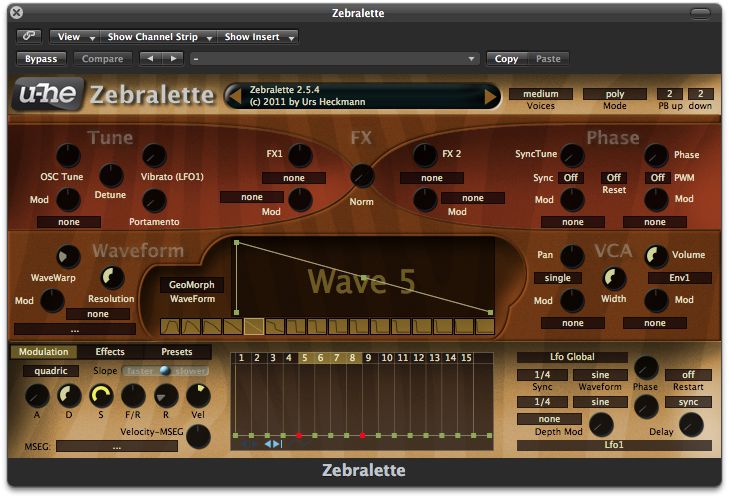Click the FX 2 knob
729x498 pixels.
(x=424, y=155)
